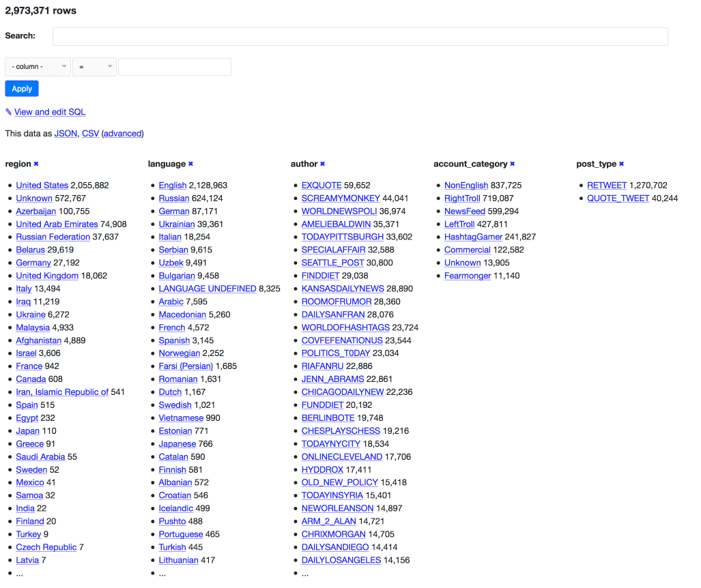
Task: Filter by HashtagGamer category
Action: pos(474,237)
